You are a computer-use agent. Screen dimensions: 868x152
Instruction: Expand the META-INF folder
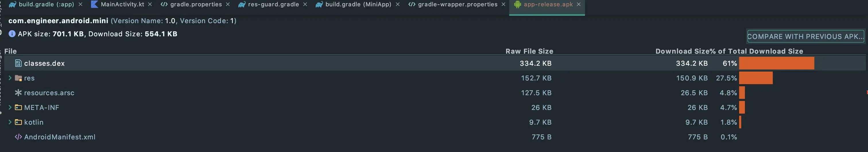tap(10, 107)
